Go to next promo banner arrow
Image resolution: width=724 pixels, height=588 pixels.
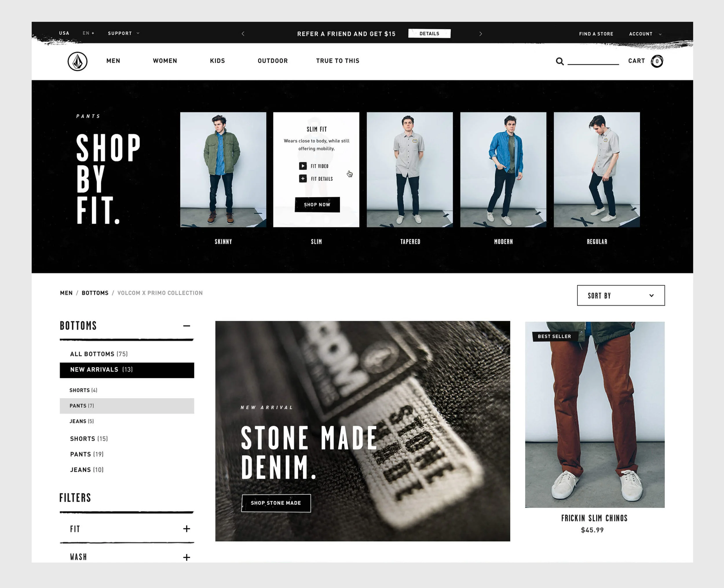480,34
